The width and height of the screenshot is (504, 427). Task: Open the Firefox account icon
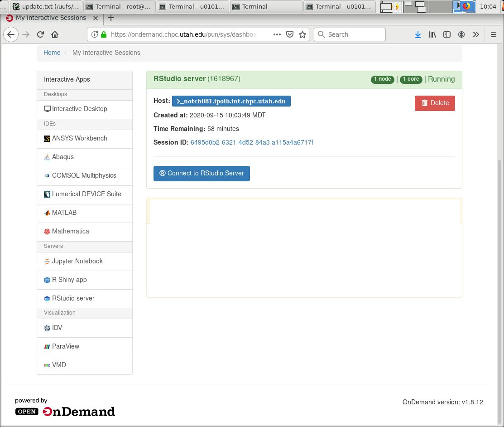461,34
